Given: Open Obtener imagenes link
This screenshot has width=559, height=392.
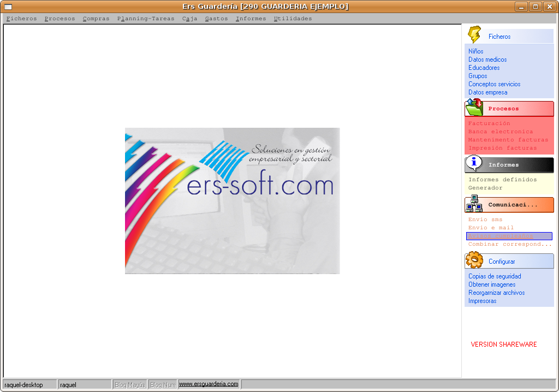Looking at the screenshot, I should click(x=492, y=284).
